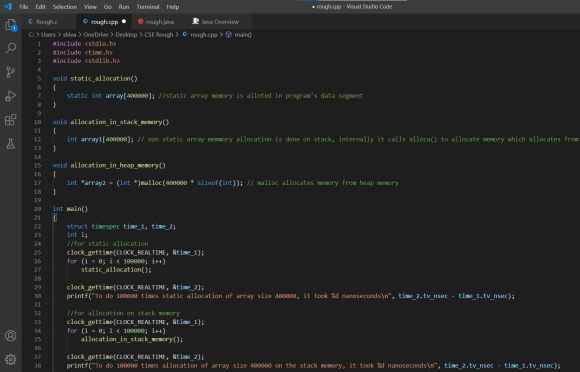This screenshot has height=372, width=580.
Task: Click line number 38 in the gutter
Action: [x=38, y=365]
